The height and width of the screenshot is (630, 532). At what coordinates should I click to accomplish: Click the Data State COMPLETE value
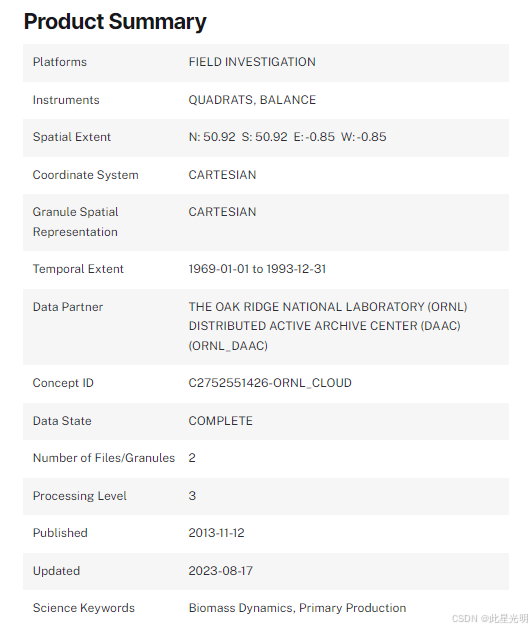(x=221, y=421)
